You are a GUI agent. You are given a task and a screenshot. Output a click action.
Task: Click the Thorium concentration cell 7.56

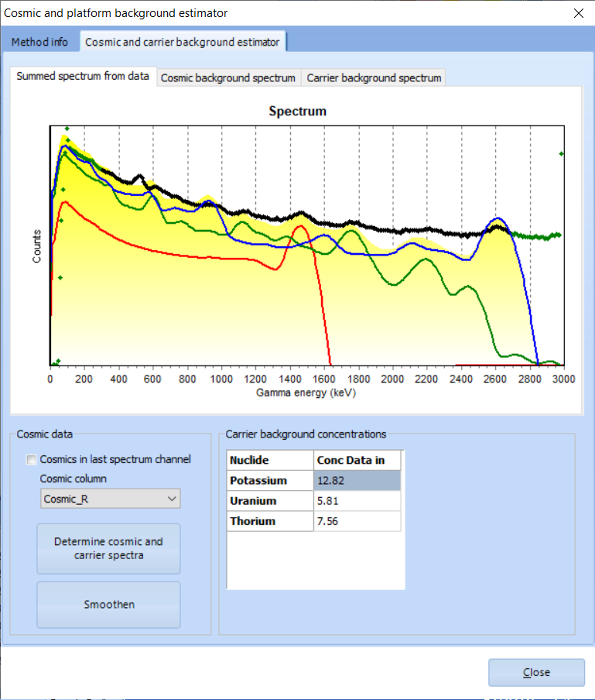click(x=357, y=521)
